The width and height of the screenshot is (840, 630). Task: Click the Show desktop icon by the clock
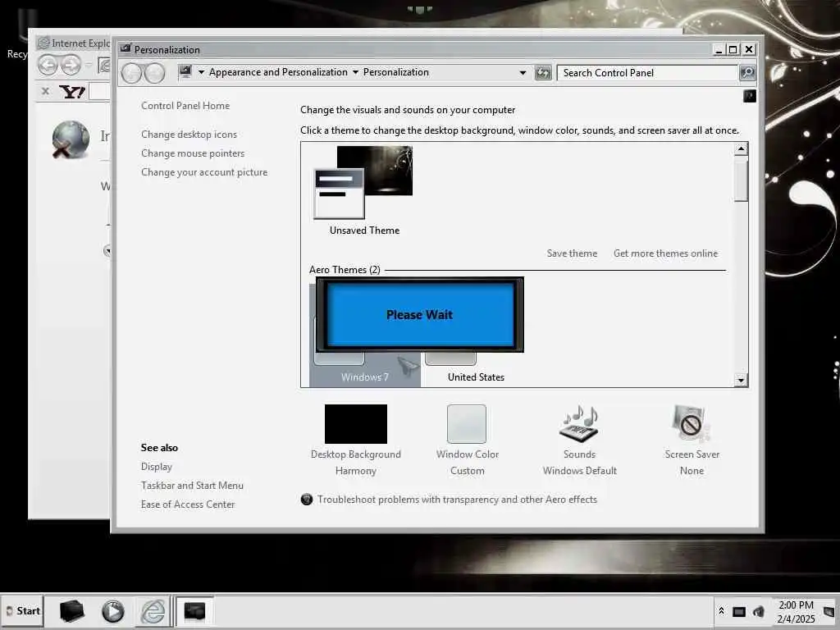click(829, 611)
